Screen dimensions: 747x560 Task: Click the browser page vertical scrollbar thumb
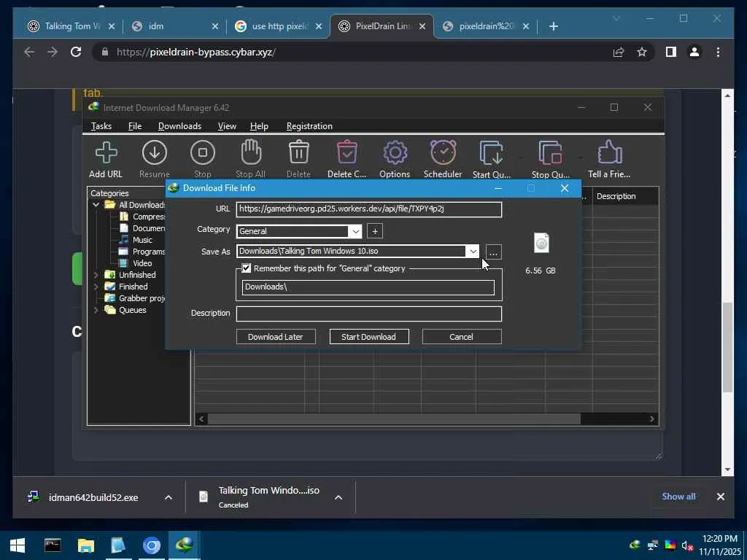[x=727, y=347]
